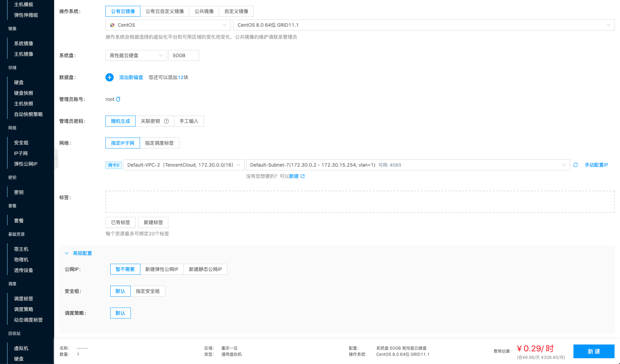Click 手动配置IP link
620x364 pixels.
(x=596, y=165)
